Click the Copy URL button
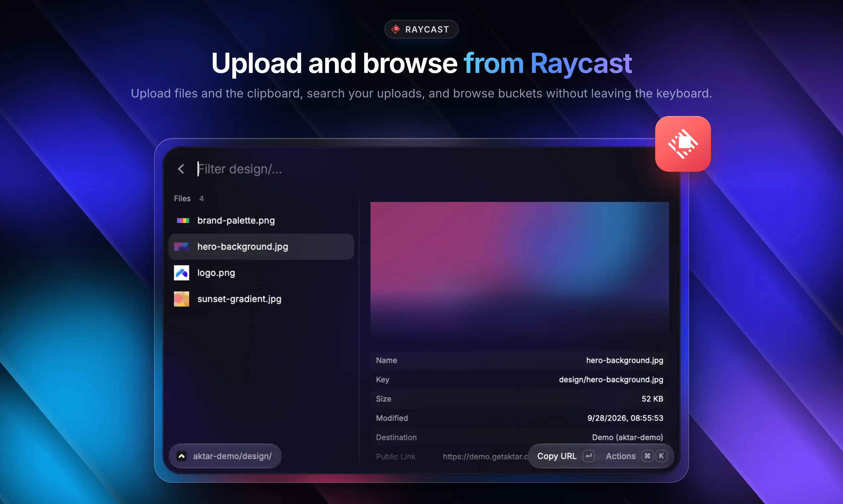The height and width of the screenshot is (504, 843). pos(566,456)
